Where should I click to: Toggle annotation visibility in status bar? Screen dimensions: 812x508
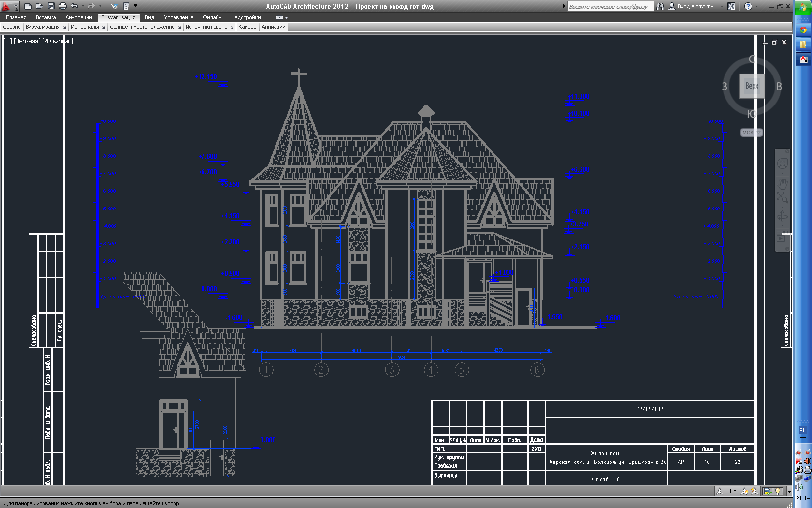coord(744,491)
